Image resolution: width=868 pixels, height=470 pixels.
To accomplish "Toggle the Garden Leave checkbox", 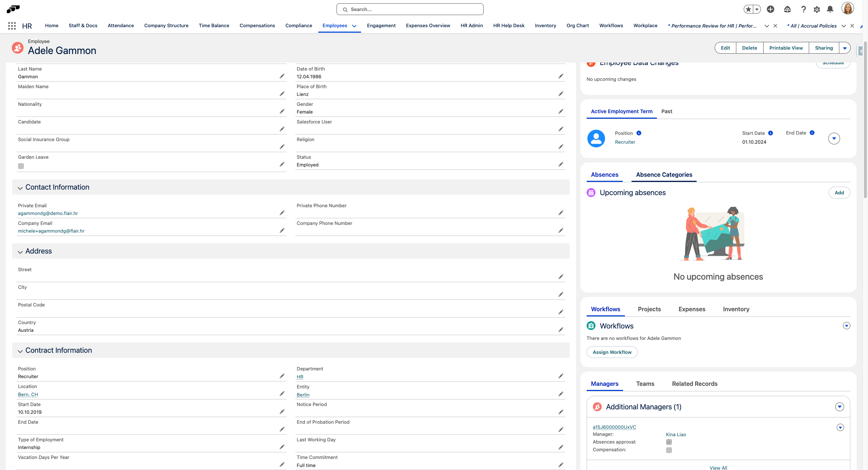I will (21, 166).
